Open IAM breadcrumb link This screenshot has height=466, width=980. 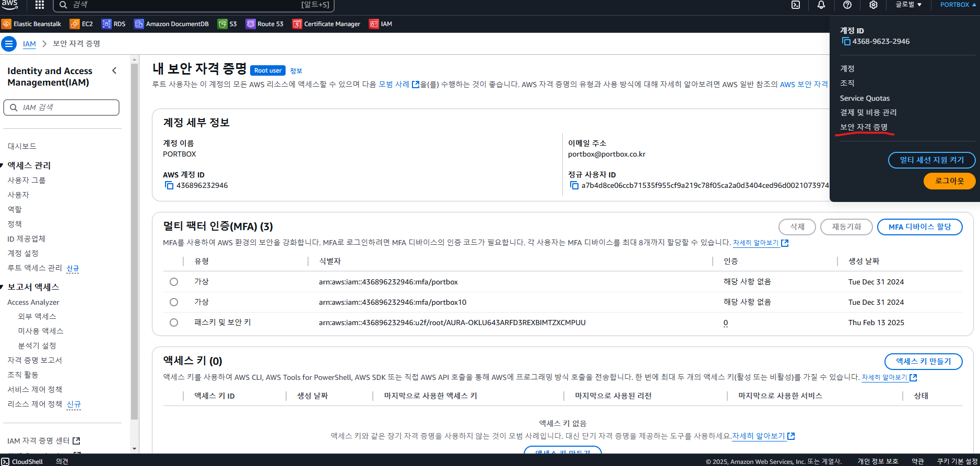point(29,44)
